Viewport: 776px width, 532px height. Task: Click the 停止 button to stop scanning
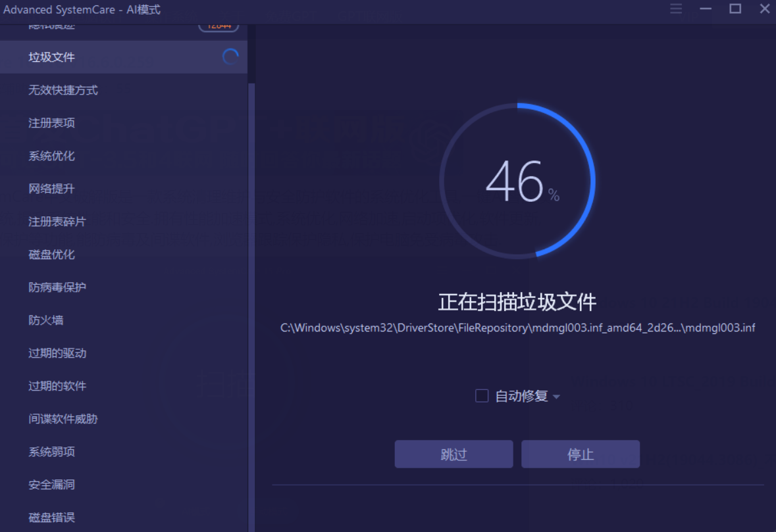pos(581,454)
